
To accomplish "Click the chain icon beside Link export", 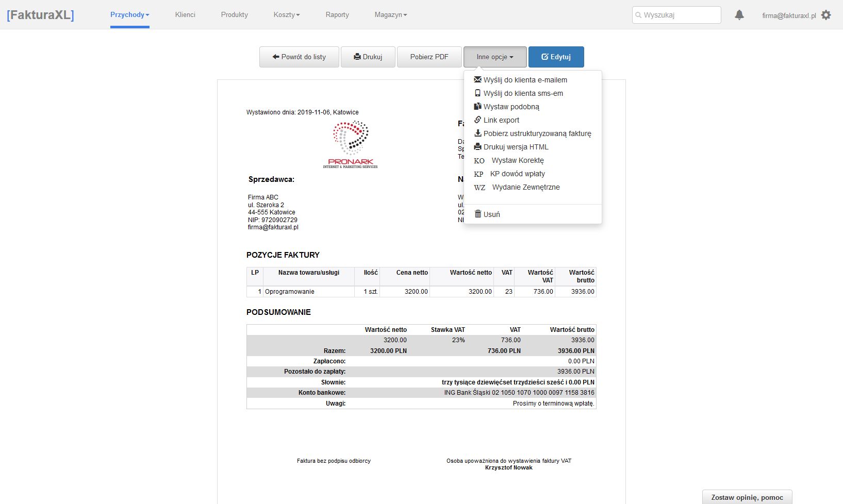I will click(x=477, y=120).
